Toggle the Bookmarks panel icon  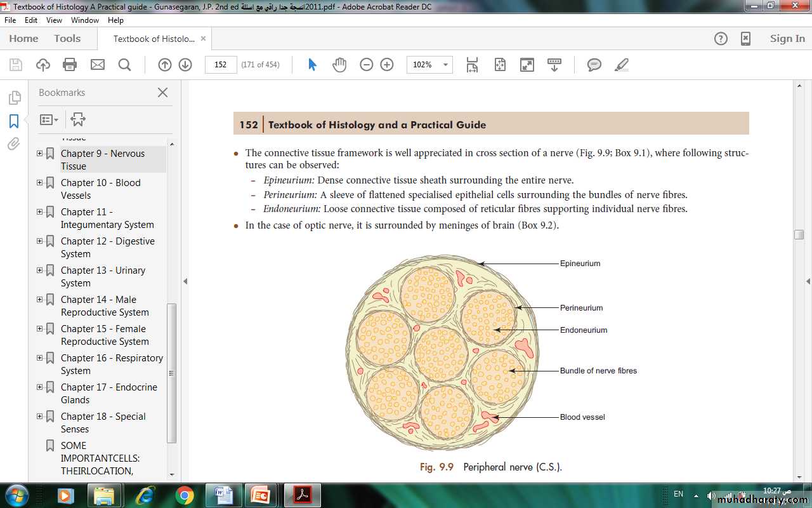click(x=14, y=121)
